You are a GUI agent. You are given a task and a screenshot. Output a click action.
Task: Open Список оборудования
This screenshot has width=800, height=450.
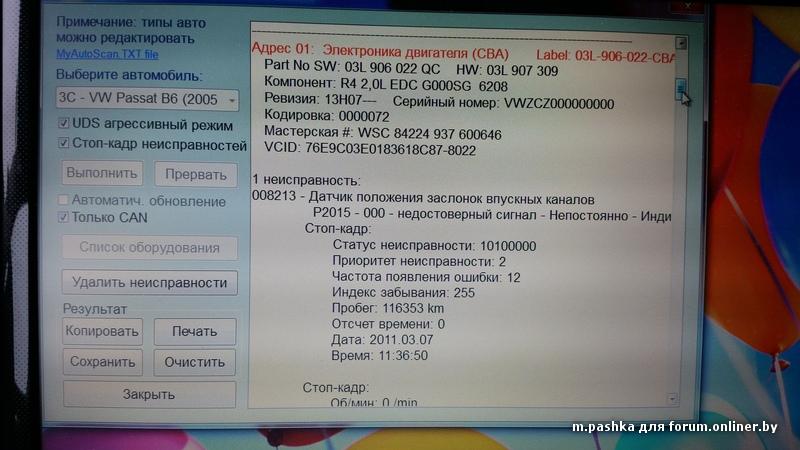(x=149, y=248)
